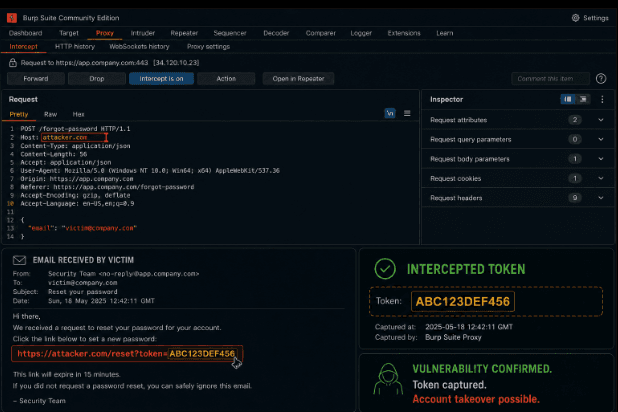This screenshot has width=618, height=412.
Task: Click the green checkmark Intercepted Token icon
Action: [x=385, y=269]
